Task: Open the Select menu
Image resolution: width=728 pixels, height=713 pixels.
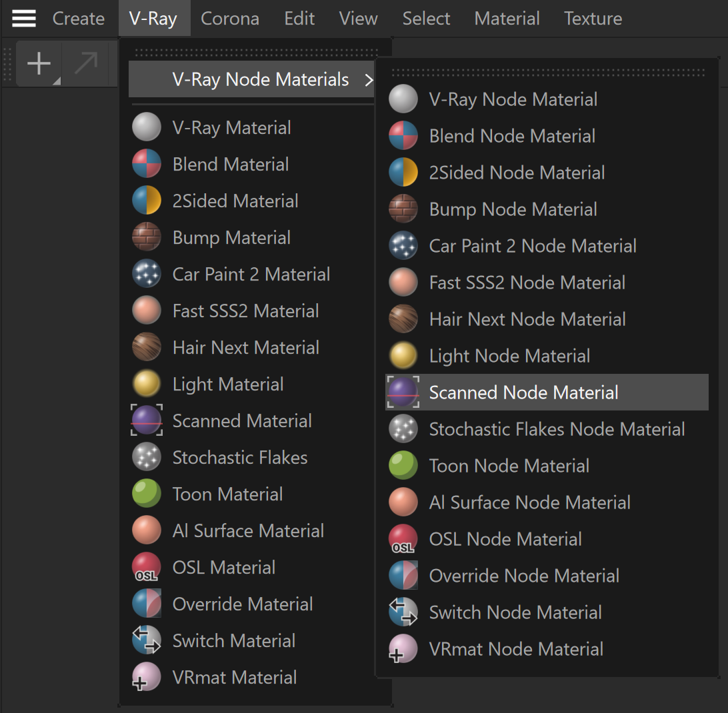Action: coord(426,19)
